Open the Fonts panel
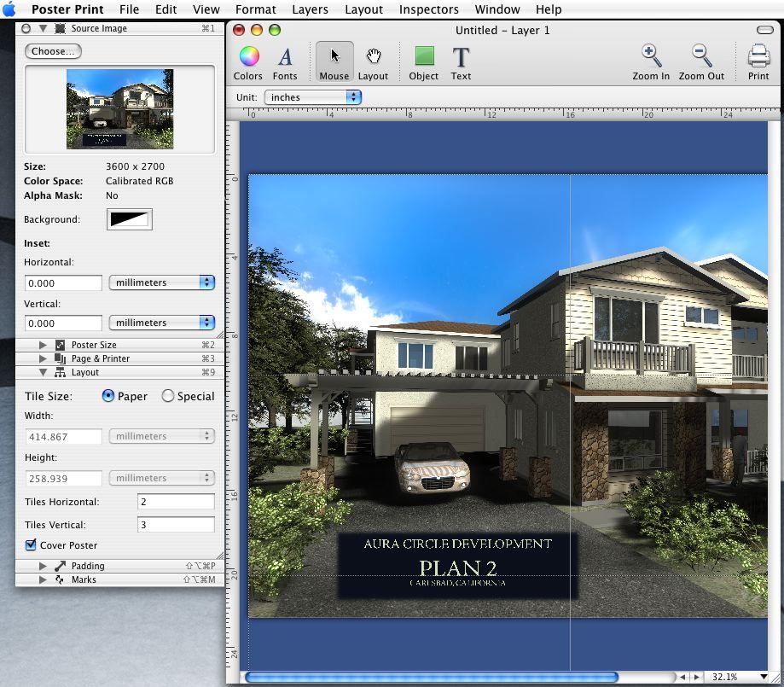 click(285, 63)
